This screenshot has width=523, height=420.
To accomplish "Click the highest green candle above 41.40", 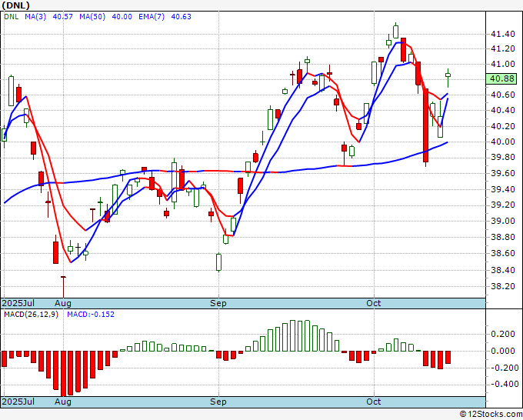I will [x=395, y=31].
